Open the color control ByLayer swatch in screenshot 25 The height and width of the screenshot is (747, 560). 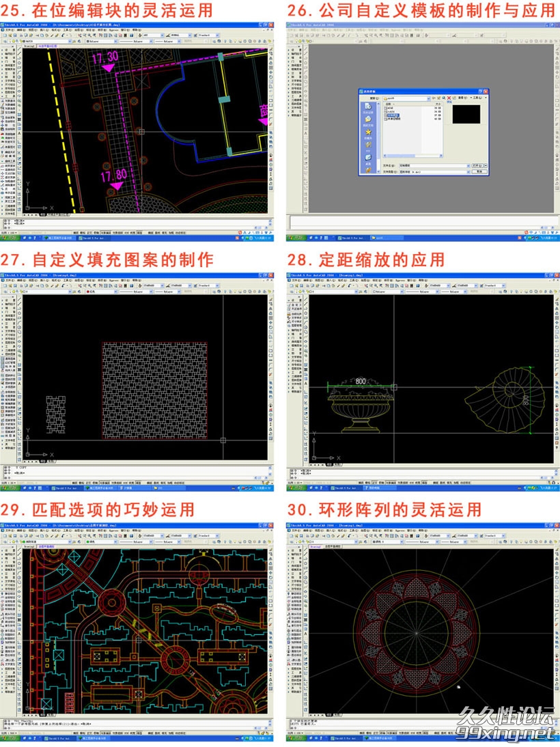tap(102, 41)
